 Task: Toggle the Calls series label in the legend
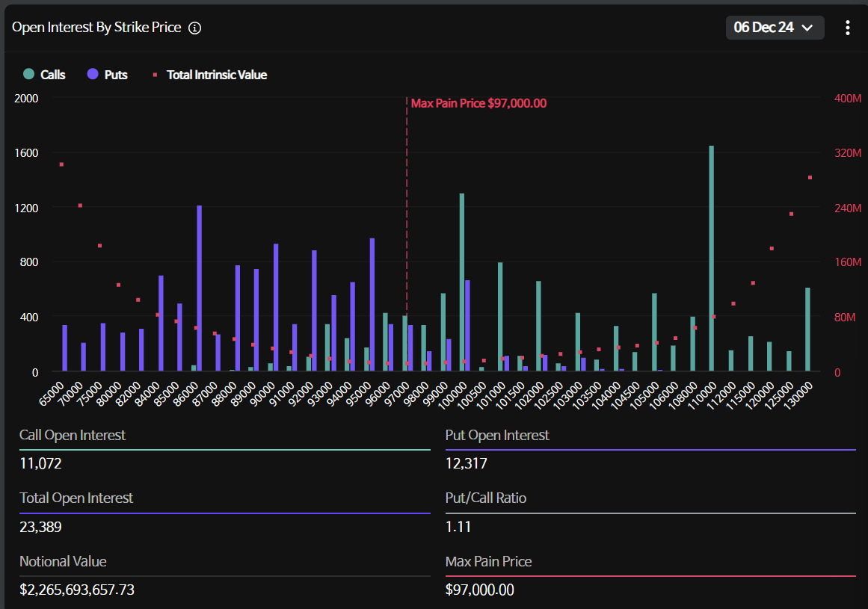tap(52, 75)
